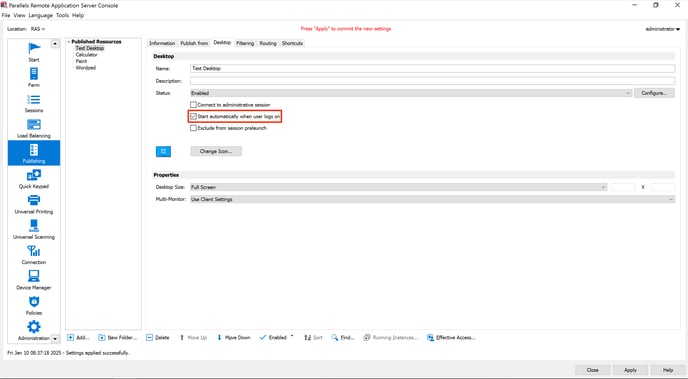Select the Publishing category icon
Screen dimensions: 688x379
pyautogui.click(x=34, y=153)
